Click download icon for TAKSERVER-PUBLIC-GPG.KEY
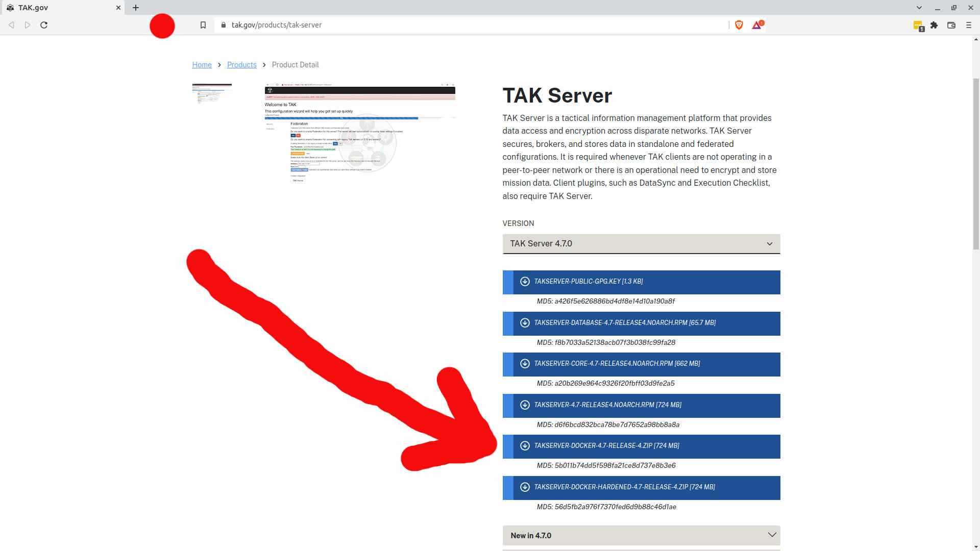 (x=525, y=282)
